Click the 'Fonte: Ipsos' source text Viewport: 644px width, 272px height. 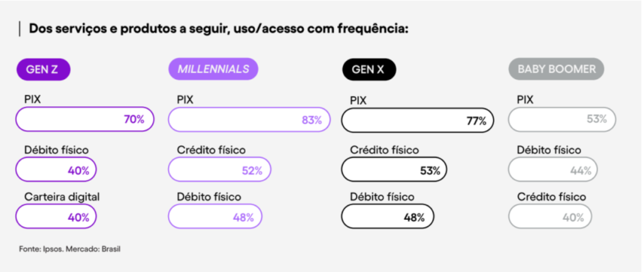40,249
